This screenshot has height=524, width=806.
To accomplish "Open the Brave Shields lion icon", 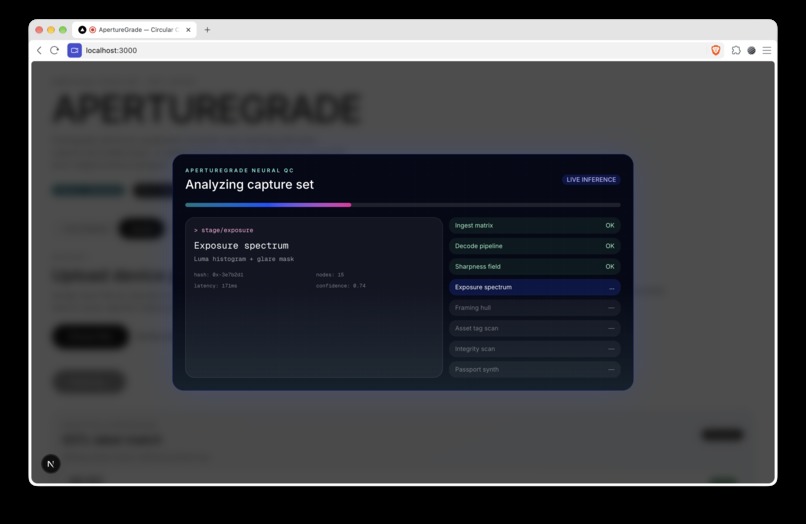I will coord(716,50).
